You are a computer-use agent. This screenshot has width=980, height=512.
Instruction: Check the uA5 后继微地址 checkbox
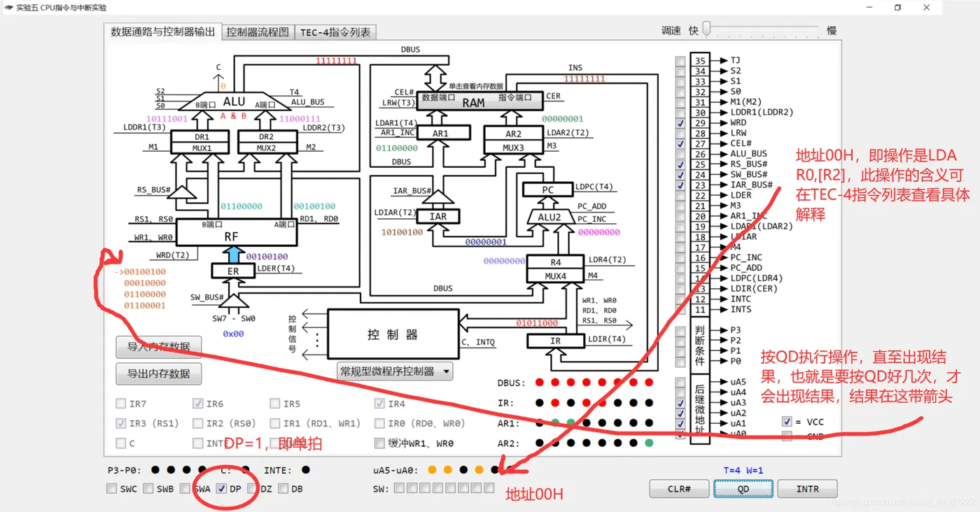[x=680, y=382]
